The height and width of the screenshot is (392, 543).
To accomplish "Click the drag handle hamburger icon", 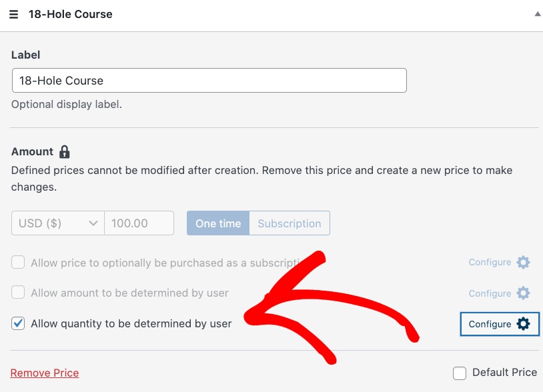I will pyautogui.click(x=13, y=15).
